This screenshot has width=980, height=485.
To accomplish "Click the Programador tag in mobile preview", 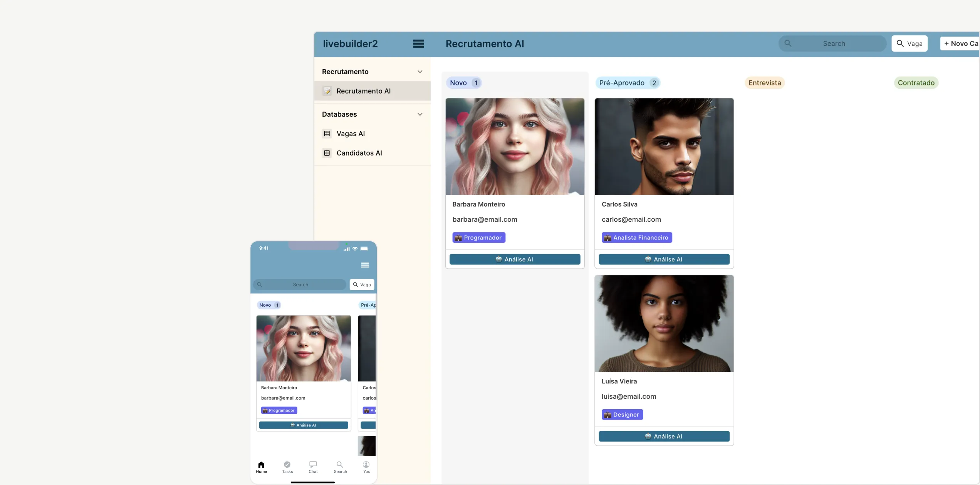I will (279, 411).
